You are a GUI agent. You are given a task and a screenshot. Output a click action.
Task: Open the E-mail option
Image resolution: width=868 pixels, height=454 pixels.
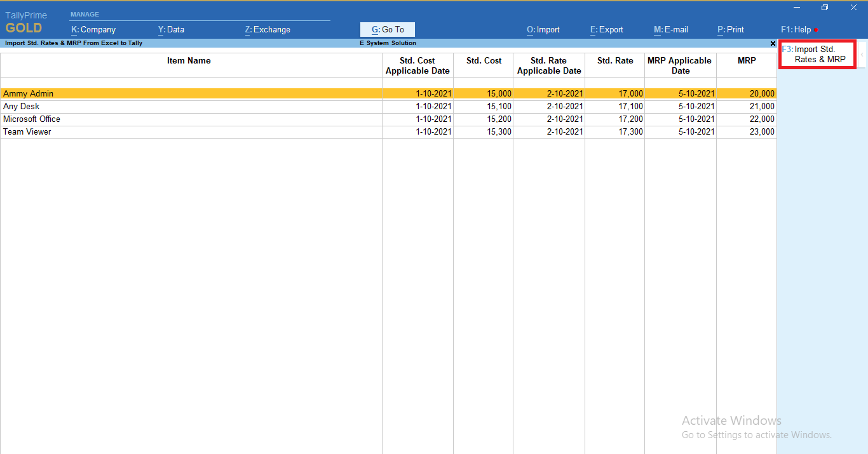(x=670, y=29)
